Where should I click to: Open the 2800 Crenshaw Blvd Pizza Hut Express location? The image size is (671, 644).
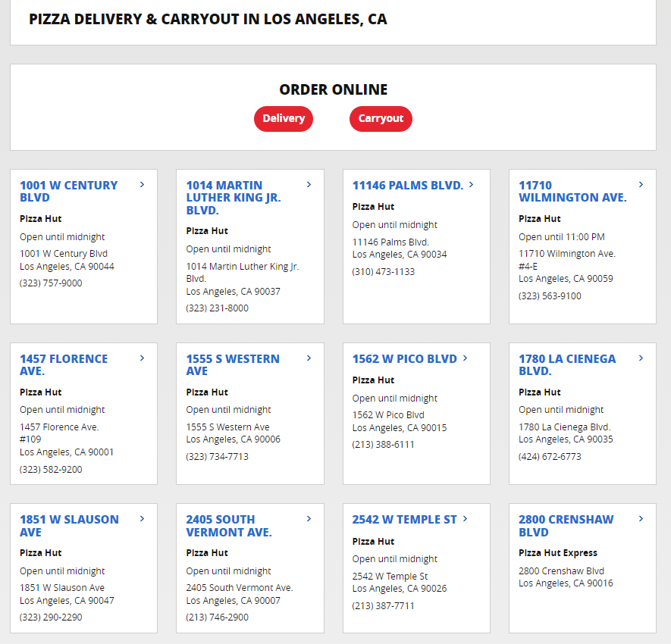click(x=566, y=526)
